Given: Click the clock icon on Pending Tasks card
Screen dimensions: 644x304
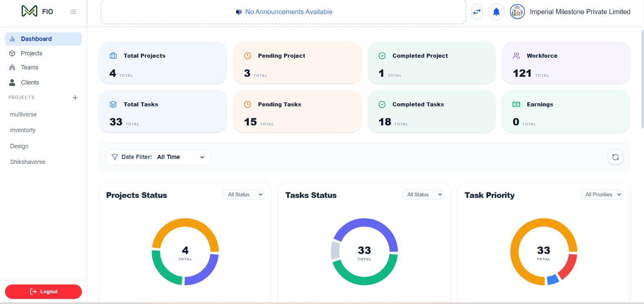Looking at the screenshot, I should [x=247, y=104].
